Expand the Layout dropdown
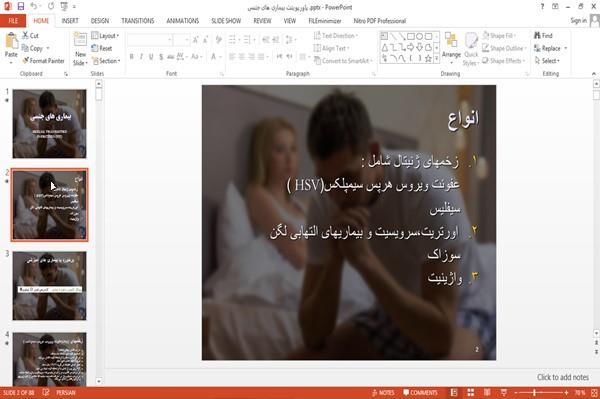The height and width of the screenshot is (399, 600). point(105,36)
